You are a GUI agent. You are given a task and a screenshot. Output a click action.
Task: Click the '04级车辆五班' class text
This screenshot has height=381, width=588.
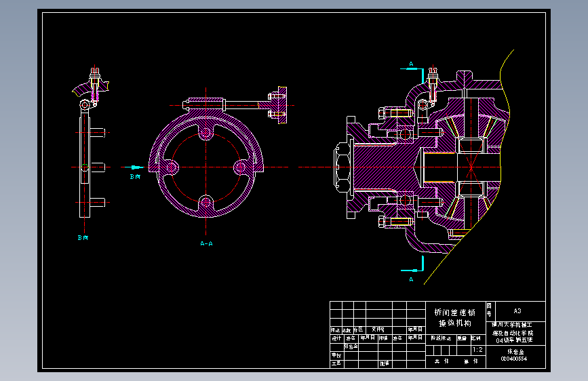click(x=514, y=340)
